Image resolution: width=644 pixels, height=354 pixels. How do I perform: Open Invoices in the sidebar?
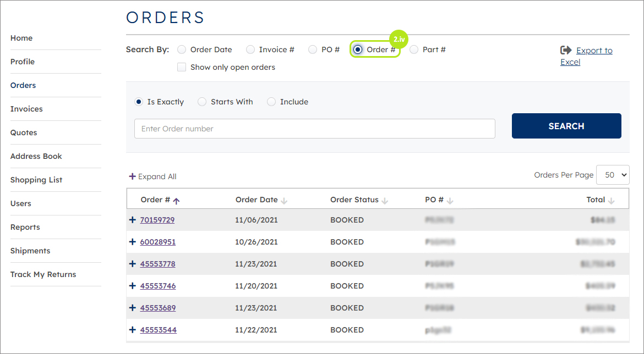(26, 109)
